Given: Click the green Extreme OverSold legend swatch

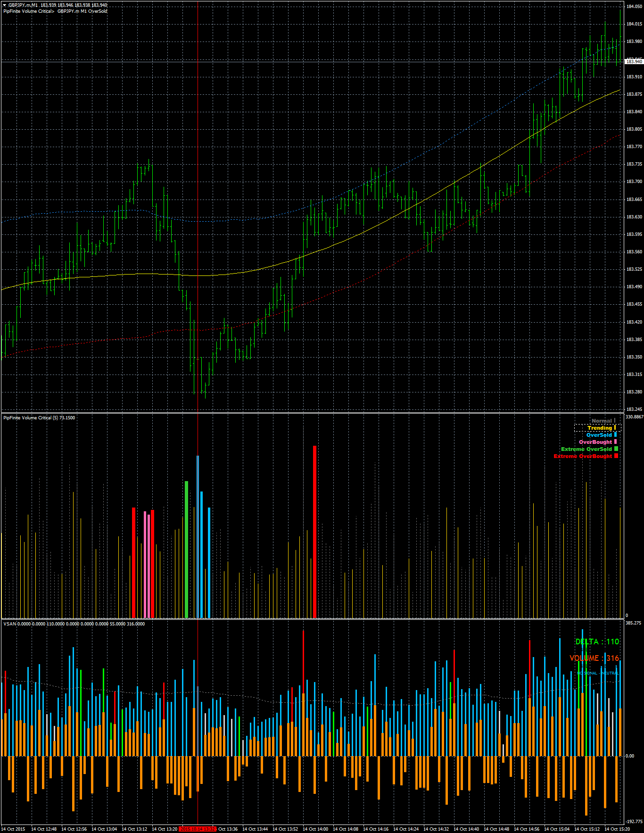Looking at the screenshot, I should [616, 449].
